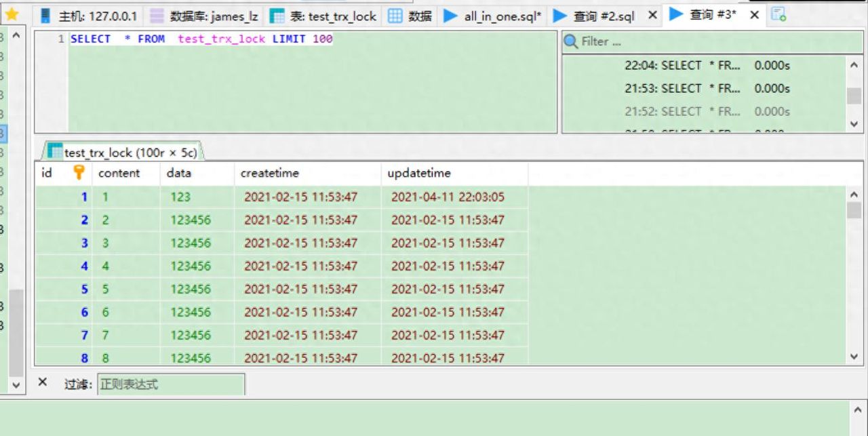Sort by the createtime column header

269,173
